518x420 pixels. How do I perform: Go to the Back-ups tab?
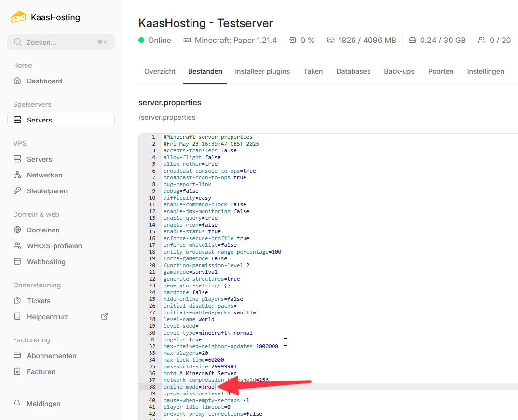pyautogui.click(x=399, y=71)
